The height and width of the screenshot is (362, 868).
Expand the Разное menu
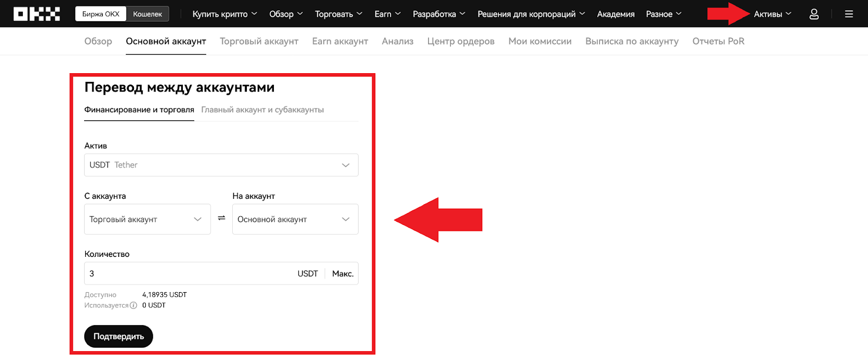(x=663, y=14)
